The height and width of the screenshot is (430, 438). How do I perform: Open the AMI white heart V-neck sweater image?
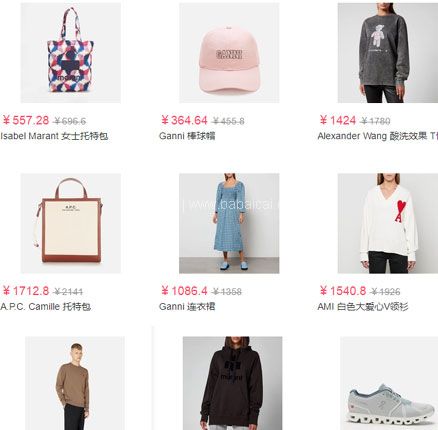click(x=388, y=223)
